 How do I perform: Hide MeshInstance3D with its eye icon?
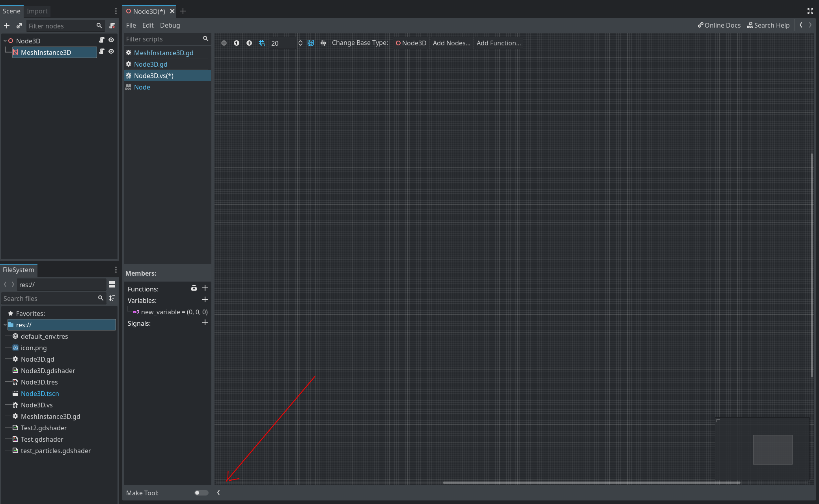[x=111, y=52]
